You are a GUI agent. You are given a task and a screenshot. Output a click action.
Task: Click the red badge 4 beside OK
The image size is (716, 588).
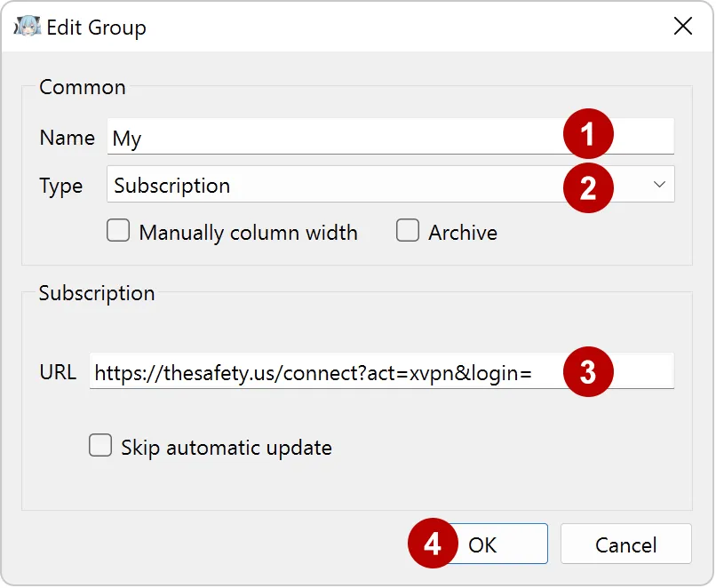433,543
